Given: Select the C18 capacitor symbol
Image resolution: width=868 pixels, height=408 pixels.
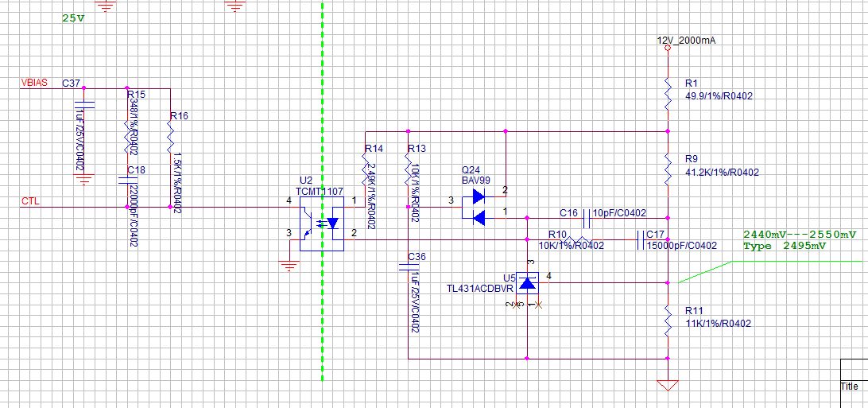Looking at the screenshot, I should [x=126, y=179].
